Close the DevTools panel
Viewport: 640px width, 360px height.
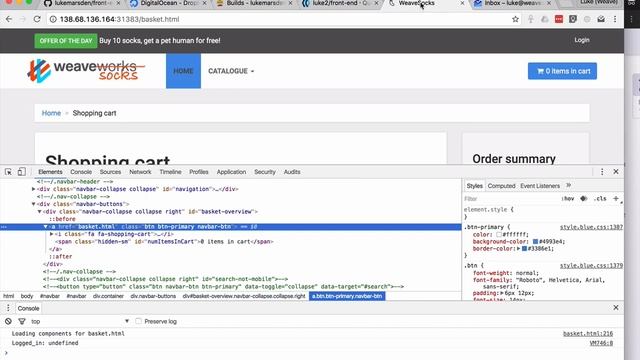pos(616,172)
